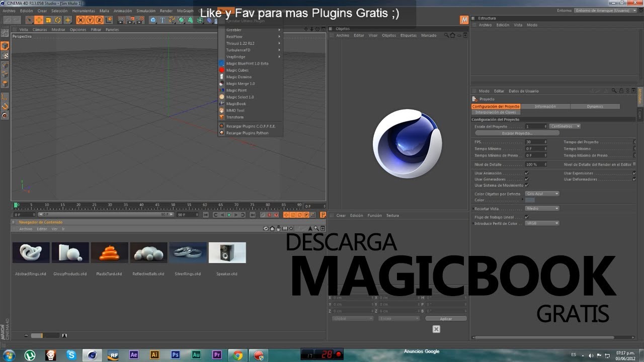Select the Rotate tool in top toolbar
The width and height of the screenshot is (644, 362).
click(x=58, y=20)
